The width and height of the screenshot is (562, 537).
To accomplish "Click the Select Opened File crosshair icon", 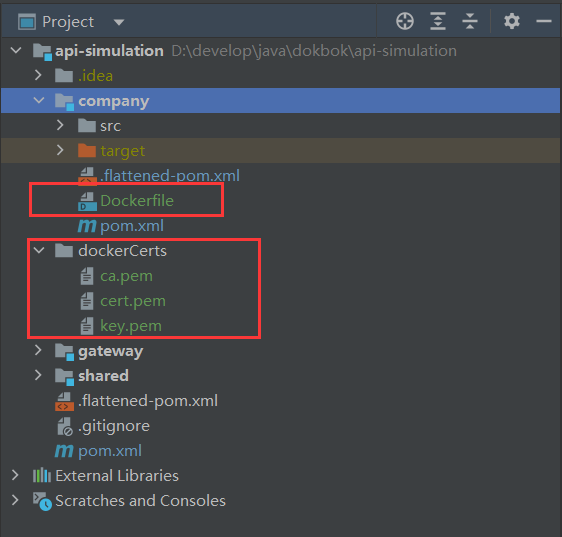I will click(405, 21).
